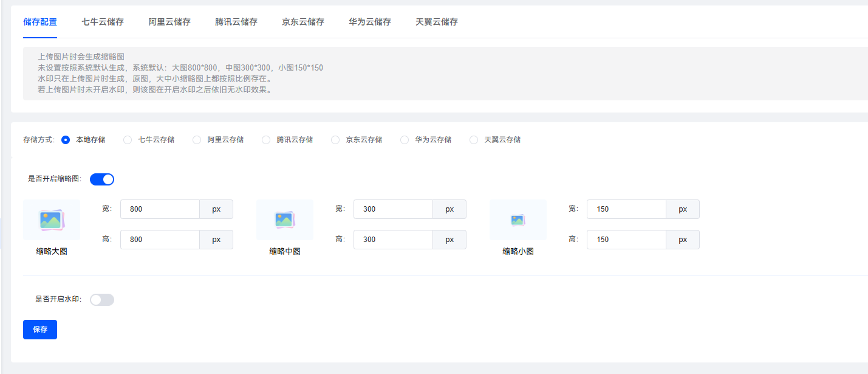Click the large thumbnail image icon
This screenshot has width=868, height=374.
[52, 220]
